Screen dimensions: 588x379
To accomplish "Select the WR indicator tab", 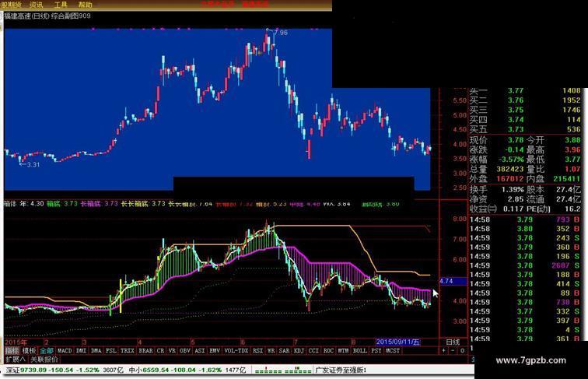I will click(271, 351).
